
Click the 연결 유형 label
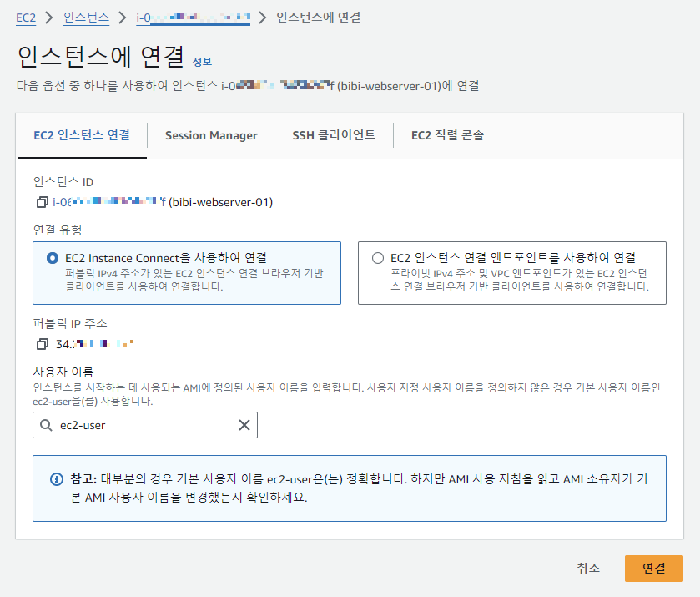[58, 230]
